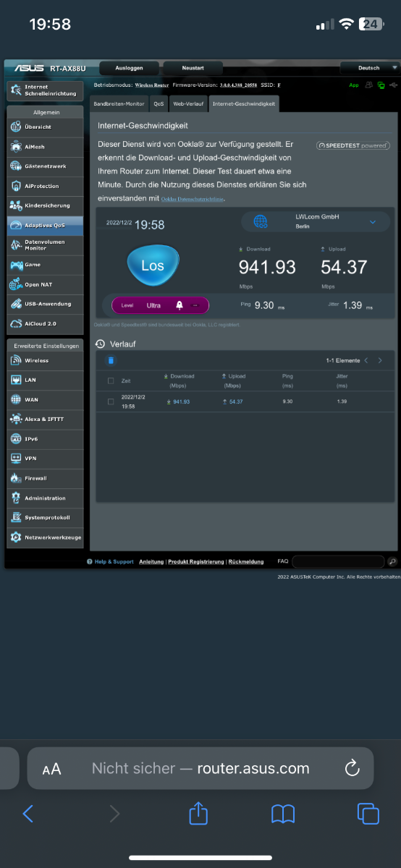Open Wireless advanced settings
This screenshot has height=868, width=401.
coord(44,360)
